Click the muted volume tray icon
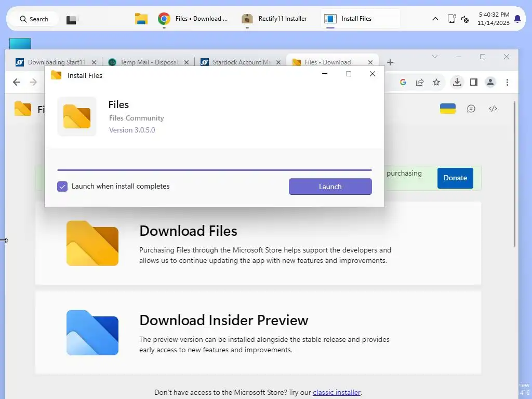This screenshot has height=399, width=532. (x=465, y=19)
